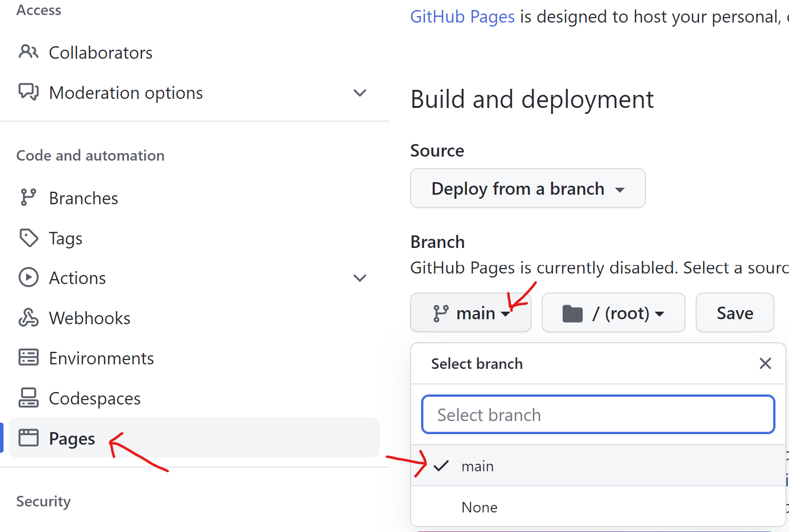
Task: Open Environments settings
Action: tap(195, 358)
